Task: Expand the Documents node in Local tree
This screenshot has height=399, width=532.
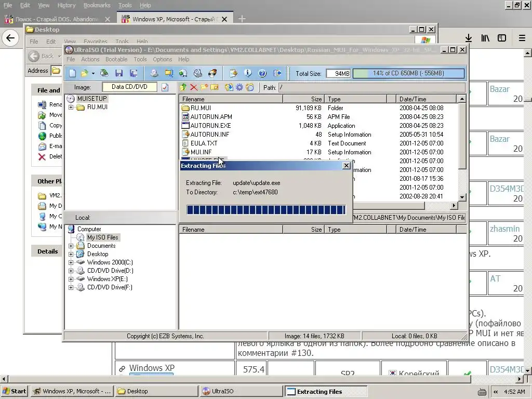Action: point(71,246)
